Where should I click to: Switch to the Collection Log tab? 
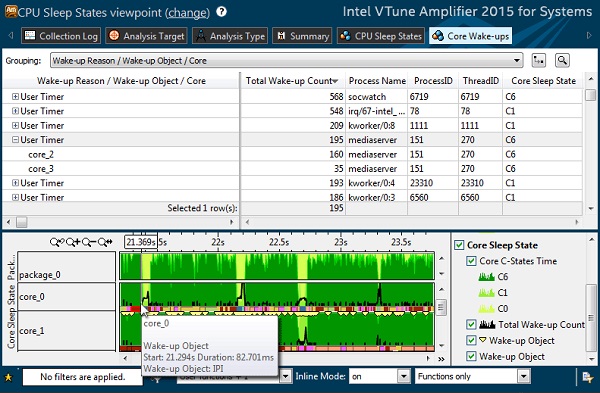61,36
